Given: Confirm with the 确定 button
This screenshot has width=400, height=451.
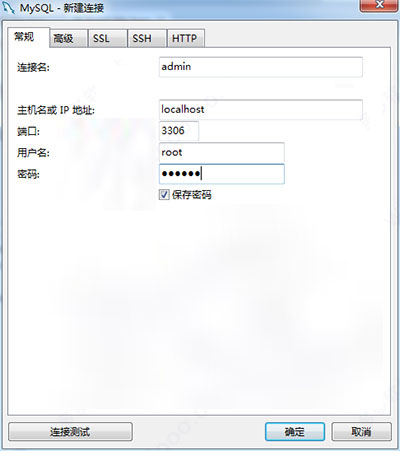Looking at the screenshot, I should pos(295,432).
